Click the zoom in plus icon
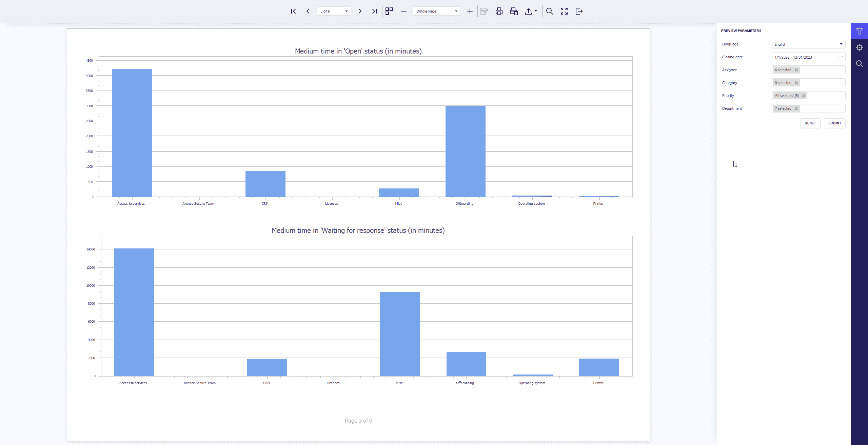Viewport: 868px width, 445px height. coord(470,11)
